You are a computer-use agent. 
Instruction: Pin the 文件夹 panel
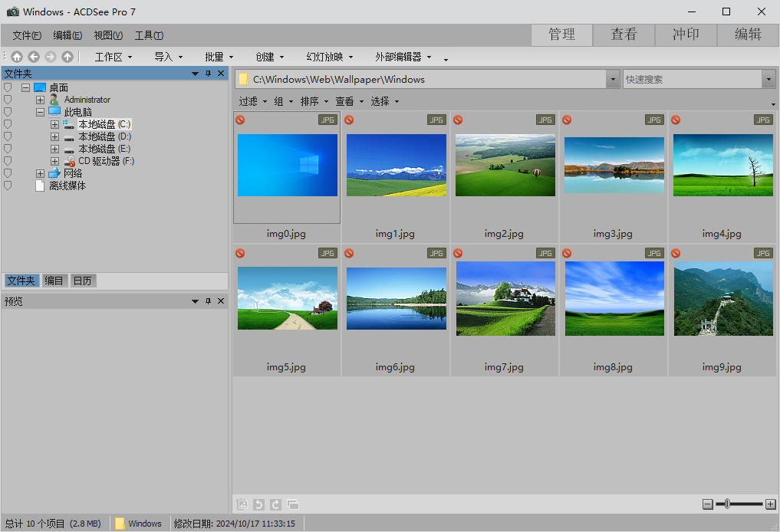(209, 74)
